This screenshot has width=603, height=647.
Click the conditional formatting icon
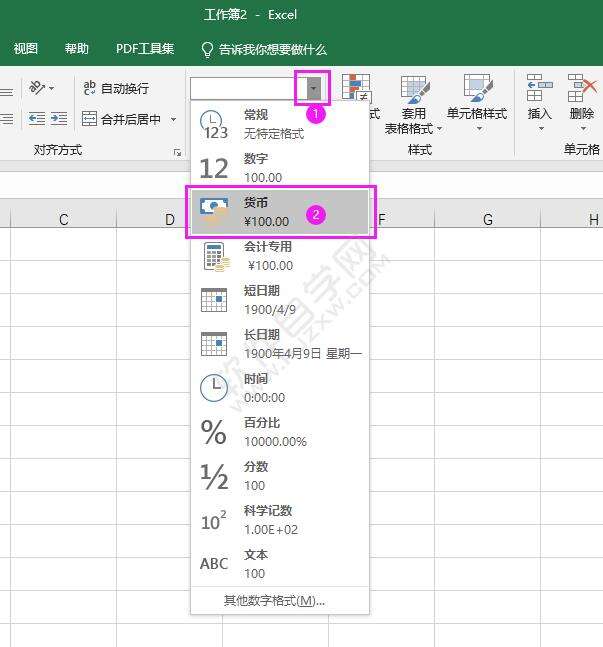pyautogui.click(x=357, y=88)
